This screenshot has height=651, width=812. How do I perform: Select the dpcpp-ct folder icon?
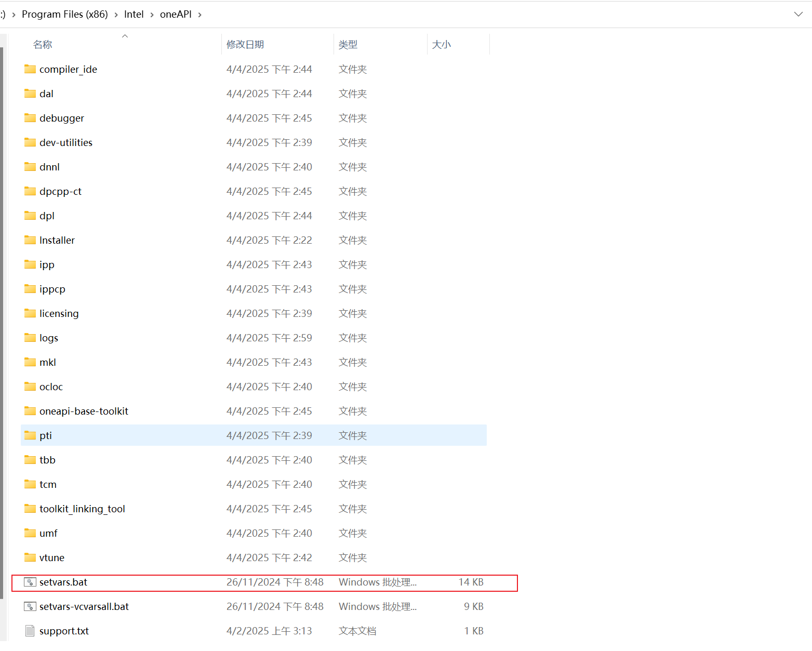(x=30, y=191)
